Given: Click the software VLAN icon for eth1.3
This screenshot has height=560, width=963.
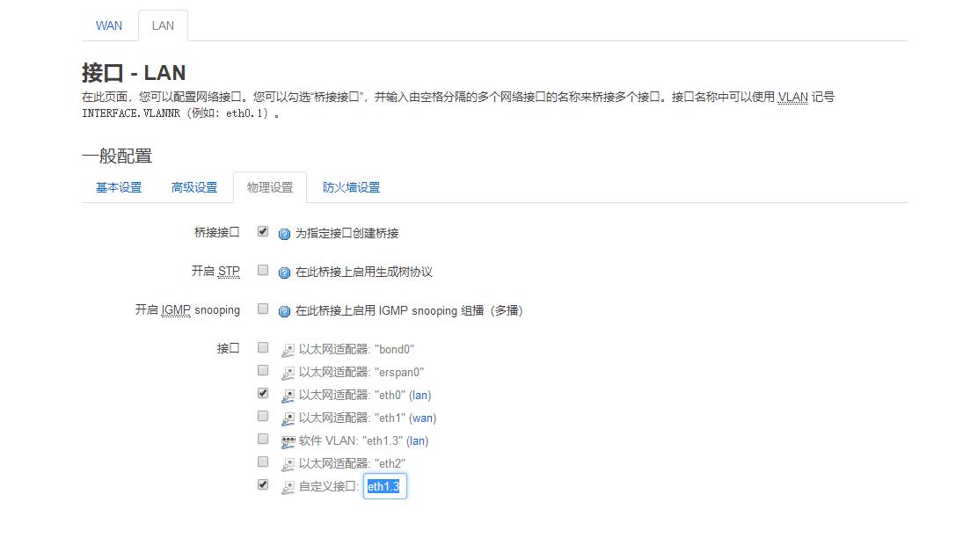Looking at the screenshot, I should [x=288, y=440].
